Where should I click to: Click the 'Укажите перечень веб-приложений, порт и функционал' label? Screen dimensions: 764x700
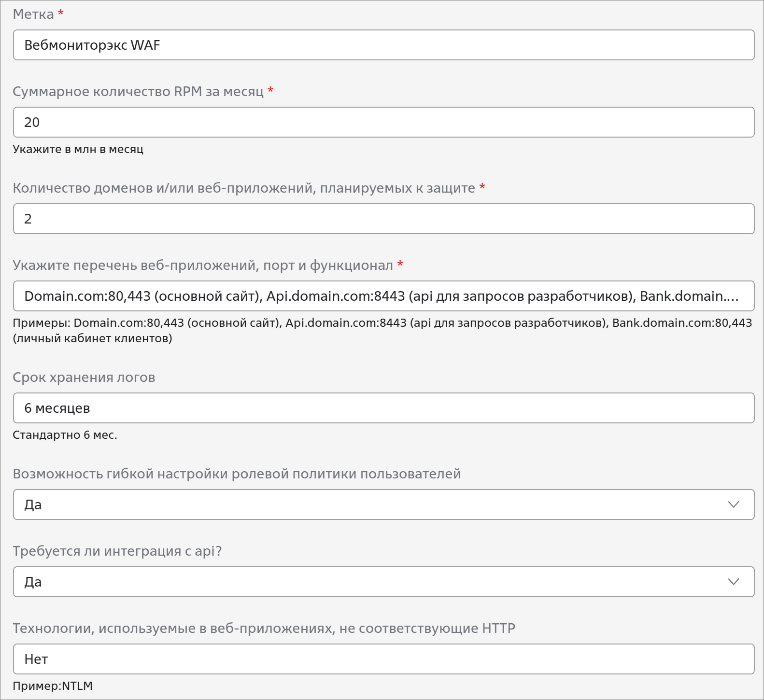pos(203,266)
